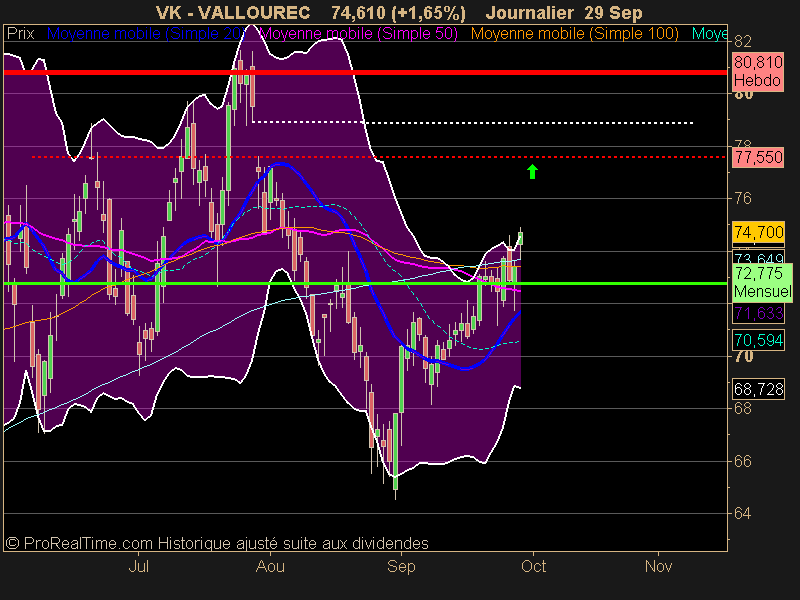Click the 72,775 Mensuel green price label

[x=762, y=282]
